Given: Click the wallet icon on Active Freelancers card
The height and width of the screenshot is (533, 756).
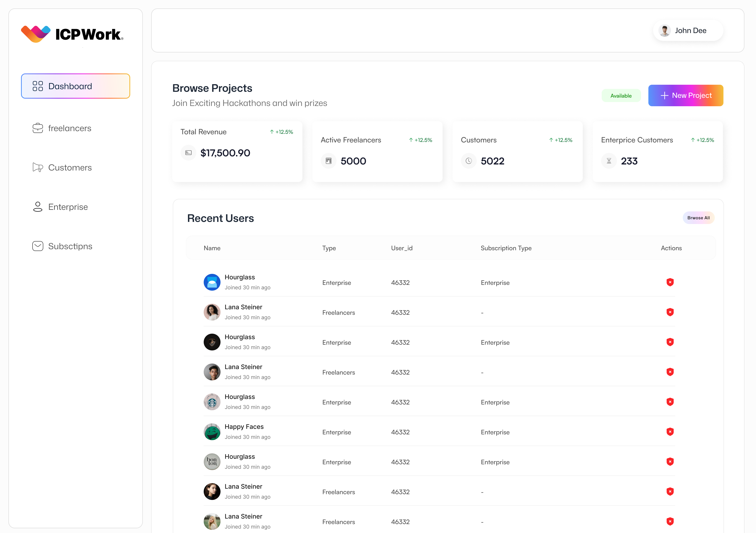Looking at the screenshot, I should click(328, 161).
